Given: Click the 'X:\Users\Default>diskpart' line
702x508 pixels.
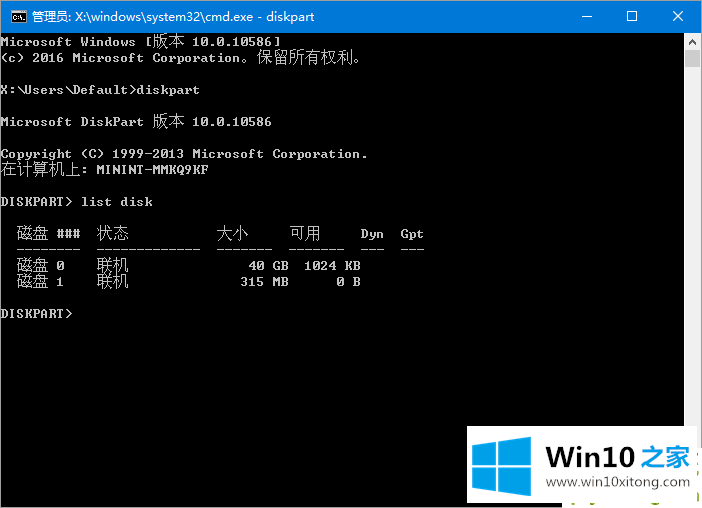Looking at the screenshot, I should tap(100, 90).
